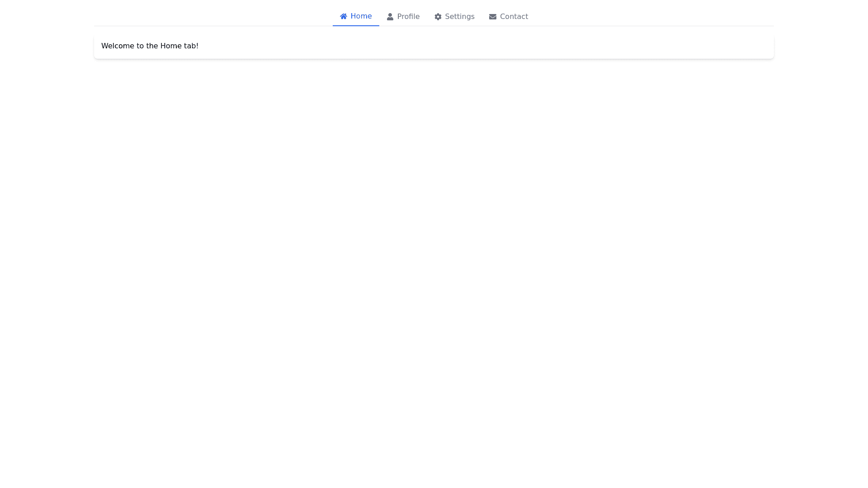Click the Profile tab label text
Viewport: 868px width, 488px height.
pyautogui.click(x=408, y=16)
